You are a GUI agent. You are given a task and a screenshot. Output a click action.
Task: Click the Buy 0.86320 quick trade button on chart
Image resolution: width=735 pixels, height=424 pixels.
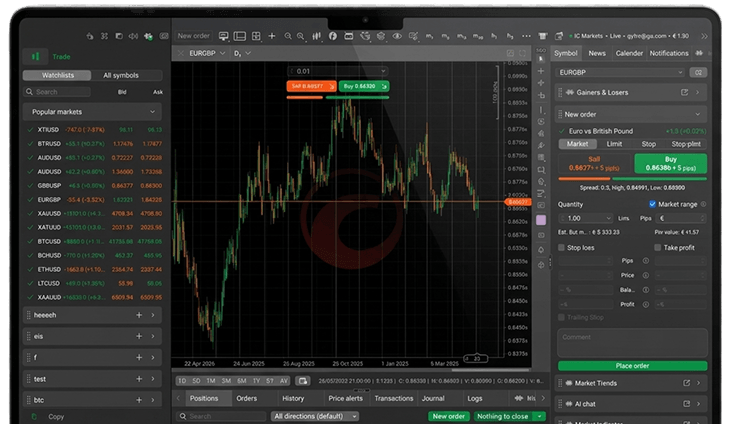(364, 86)
